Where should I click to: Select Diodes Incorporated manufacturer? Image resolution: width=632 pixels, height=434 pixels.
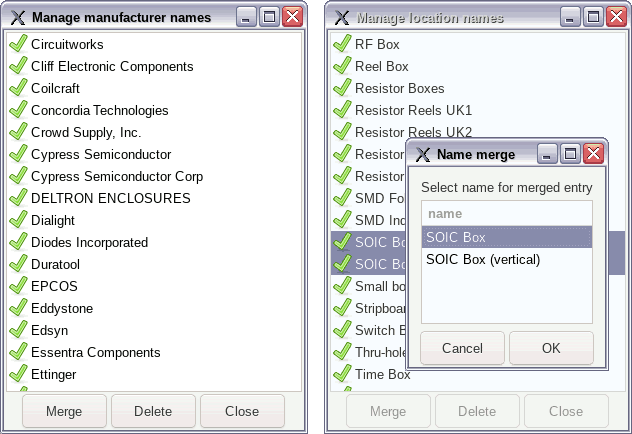(x=154, y=242)
